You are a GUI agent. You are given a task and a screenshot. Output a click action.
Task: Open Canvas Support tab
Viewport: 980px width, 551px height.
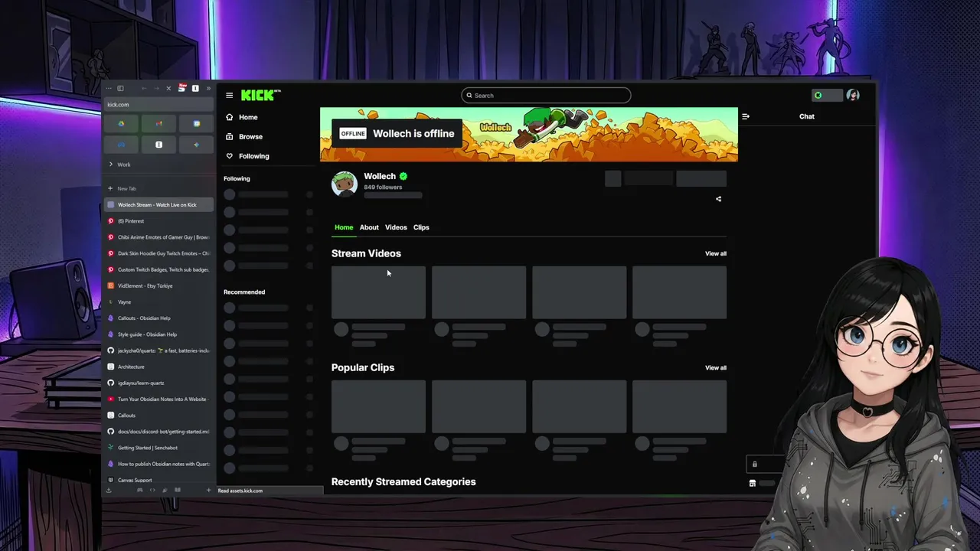[158, 480]
